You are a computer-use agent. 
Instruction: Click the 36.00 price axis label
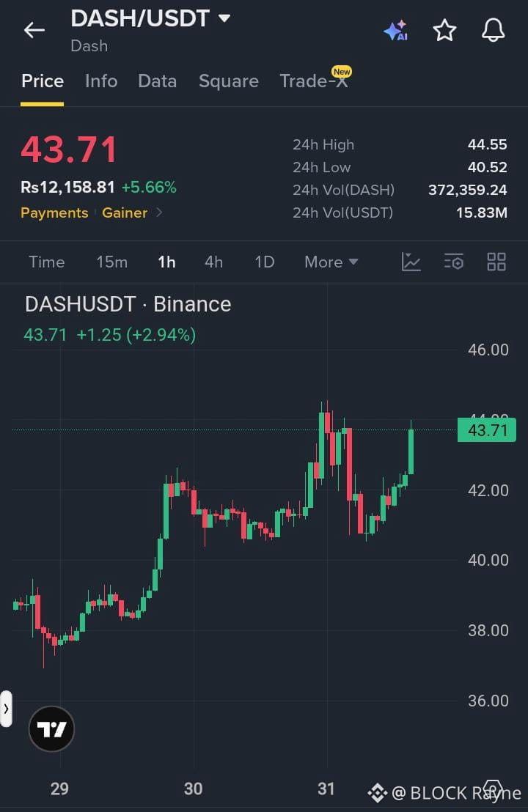coord(488,701)
